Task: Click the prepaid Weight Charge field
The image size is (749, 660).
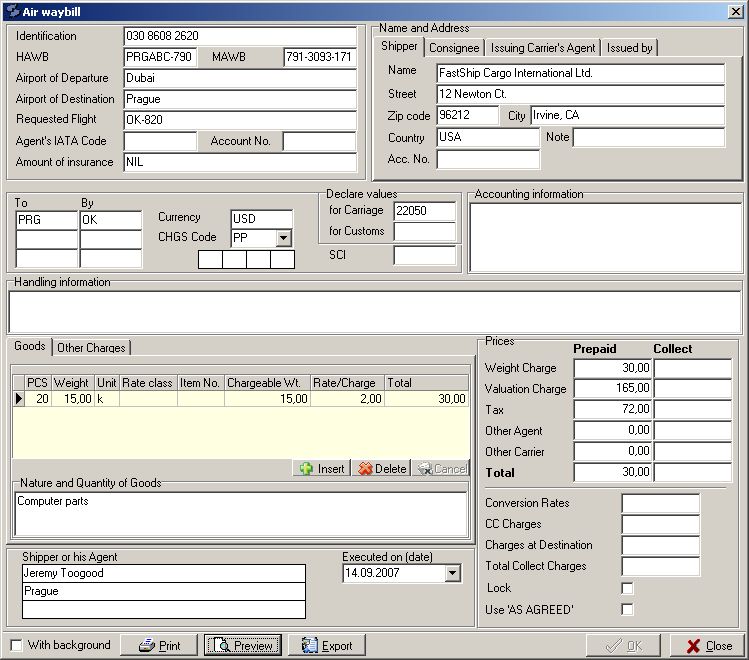Action: tap(613, 368)
